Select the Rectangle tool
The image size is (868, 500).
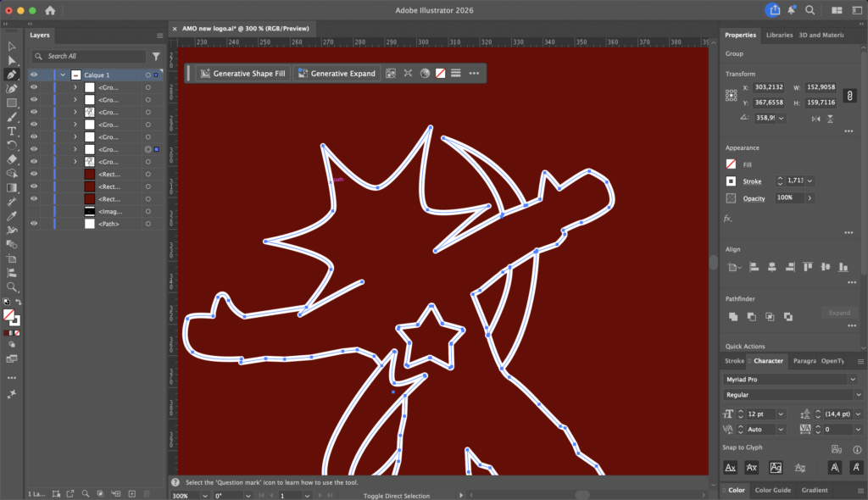coord(12,103)
